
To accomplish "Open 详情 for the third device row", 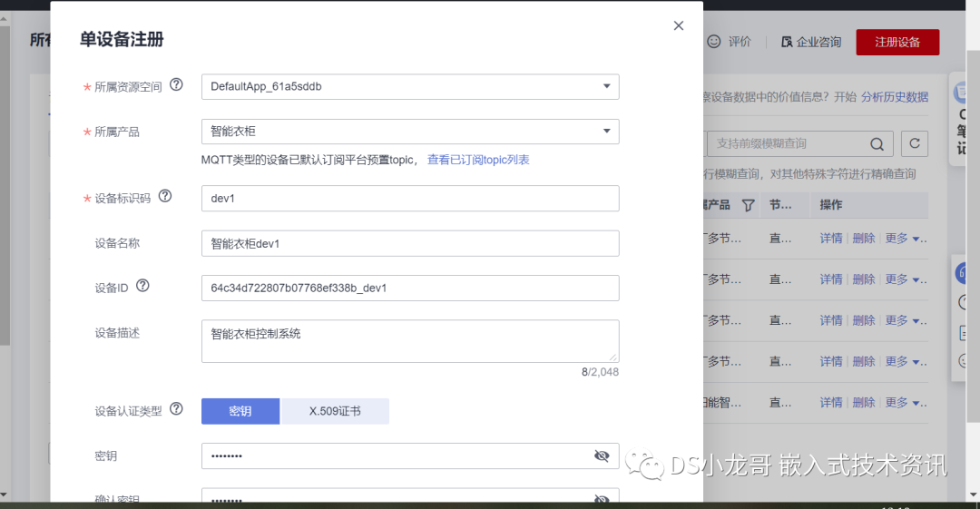I will point(831,320).
